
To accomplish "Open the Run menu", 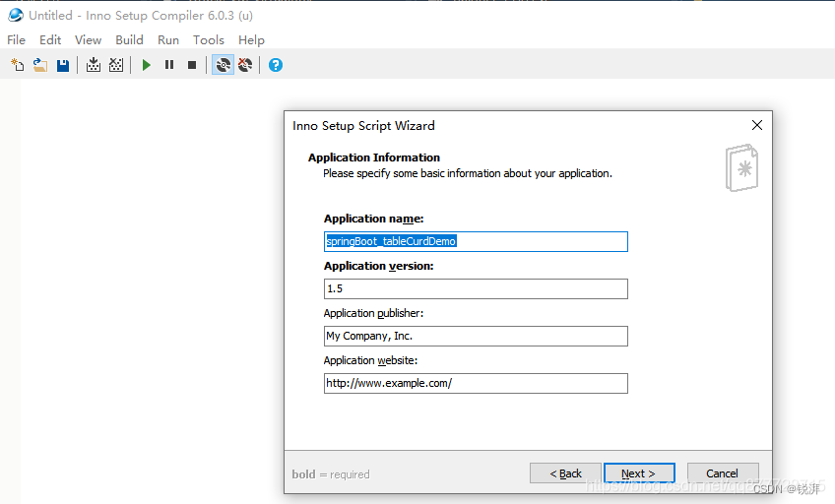I will (x=168, y=40).
